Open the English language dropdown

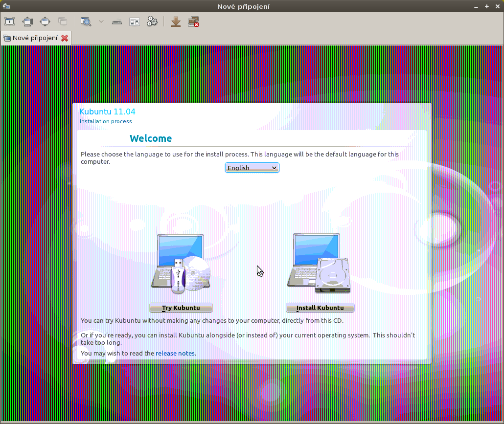[252, 168]
